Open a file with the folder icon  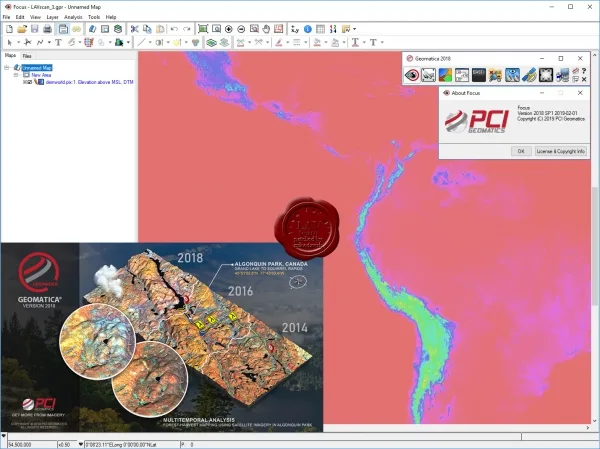[x=22, y=29]
